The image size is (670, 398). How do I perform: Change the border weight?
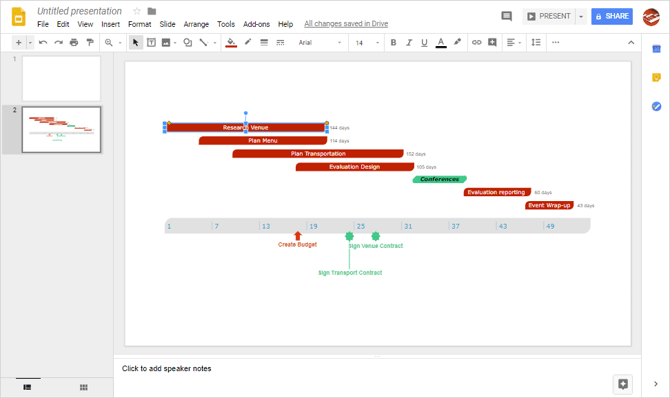pyautogui.click(x=264, y=42)
